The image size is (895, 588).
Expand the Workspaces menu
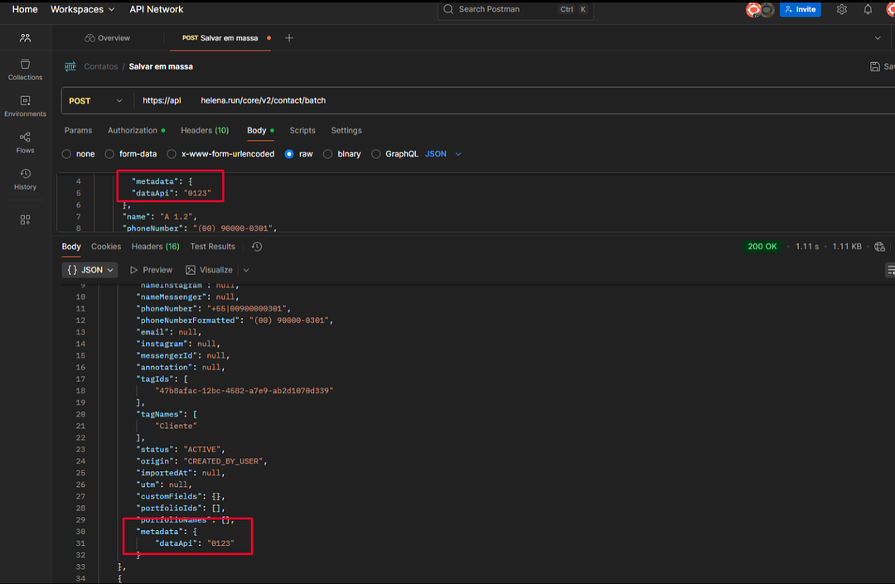[x=82, y=10]
